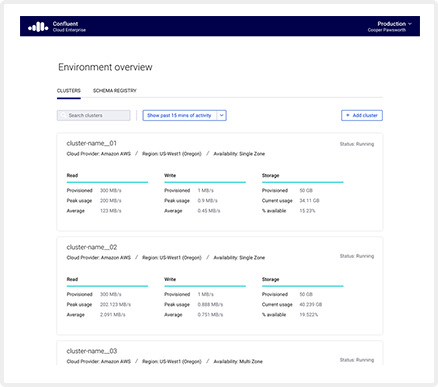The height and width of the screenshot is (387, 438).
Task: Click the Confluent logo icon
Action: 38,27
